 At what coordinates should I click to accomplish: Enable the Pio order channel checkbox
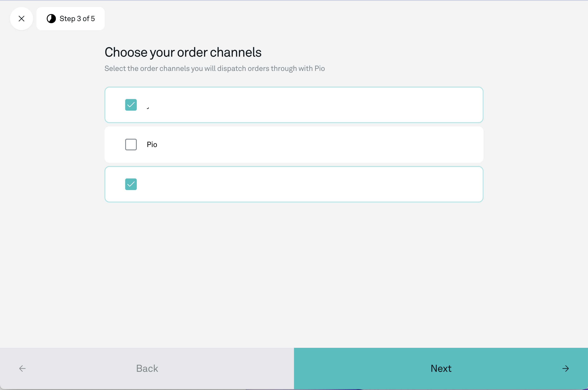coord(131,145)
